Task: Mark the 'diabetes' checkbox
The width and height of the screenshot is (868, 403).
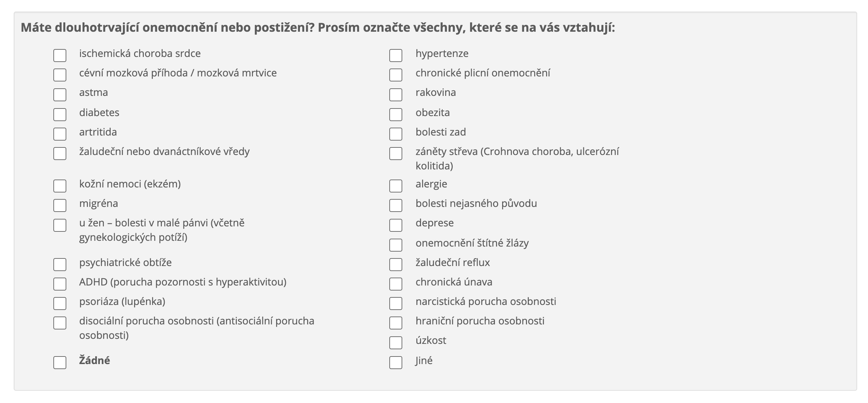Action: coord(60,115)
